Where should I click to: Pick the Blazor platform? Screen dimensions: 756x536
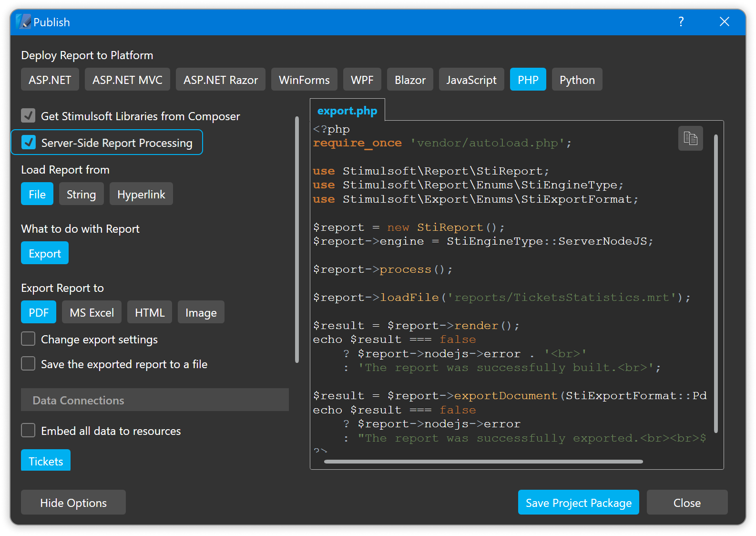(x=410, y=80)
